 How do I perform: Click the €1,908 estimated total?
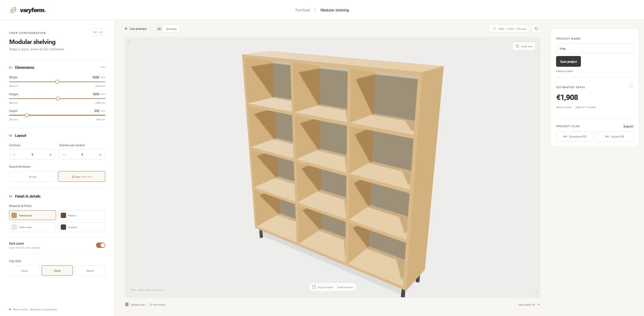point(567,97)
